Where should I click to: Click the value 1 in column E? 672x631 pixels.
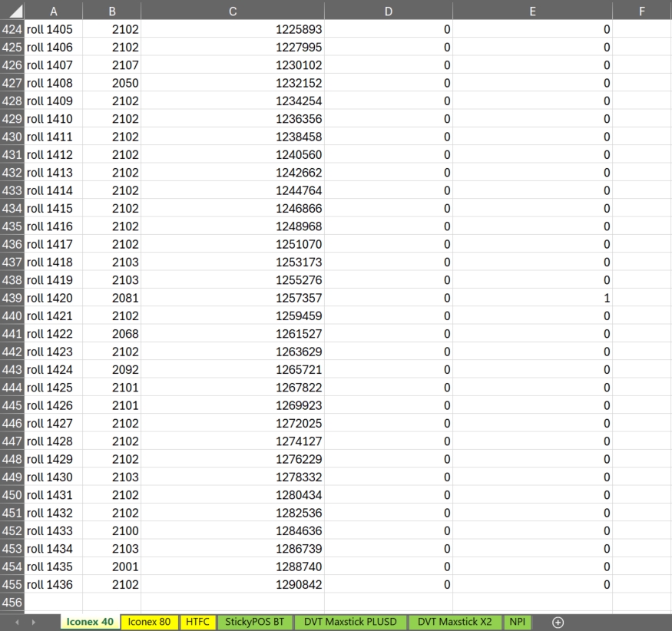(533, 298)
